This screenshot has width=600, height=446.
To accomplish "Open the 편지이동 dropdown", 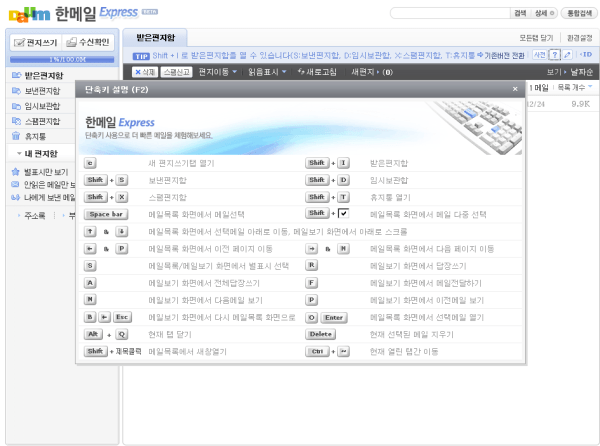I will tap(218, 72).
